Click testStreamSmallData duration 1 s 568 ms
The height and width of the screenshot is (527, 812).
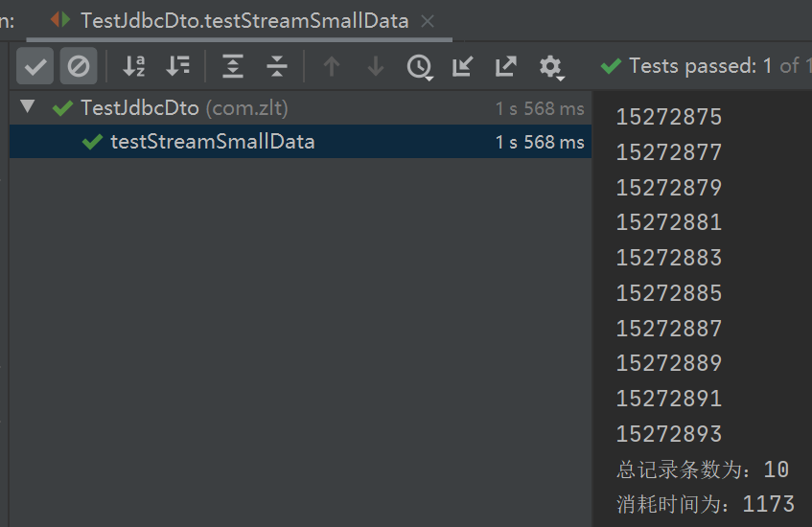click(540, 142)
